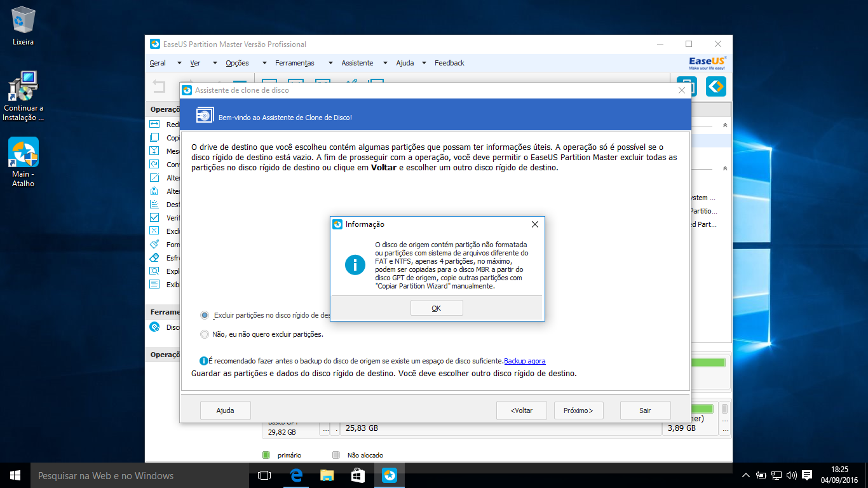Click the 25,83 GB partition block in disk map

(501, 428)
